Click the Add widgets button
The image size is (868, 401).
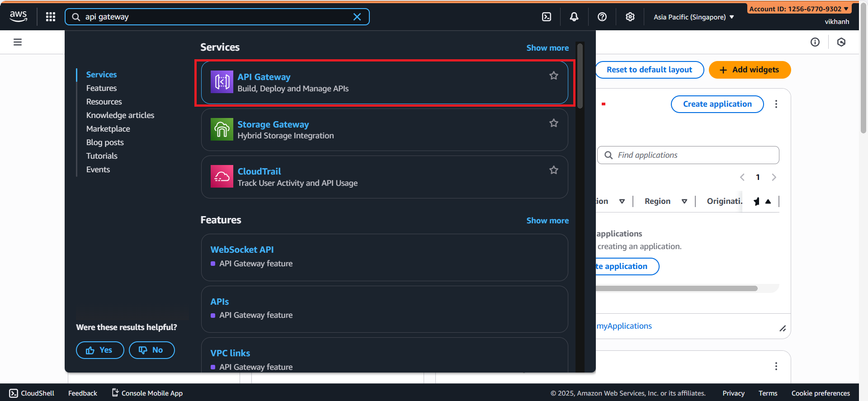(x=750, y=70)
